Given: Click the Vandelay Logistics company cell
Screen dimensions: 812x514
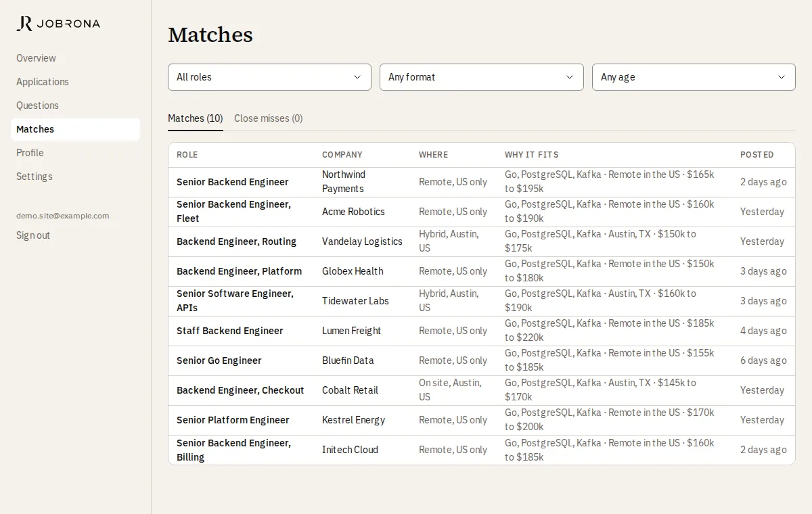Looking at the screenshot, I should tap(362, 241).
